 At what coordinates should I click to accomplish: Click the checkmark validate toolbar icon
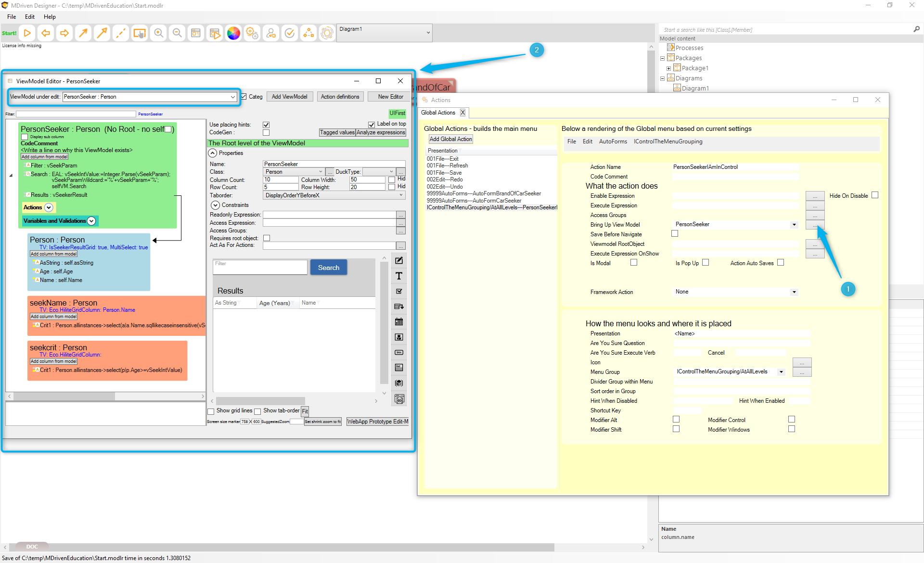[x=290, y=33]
